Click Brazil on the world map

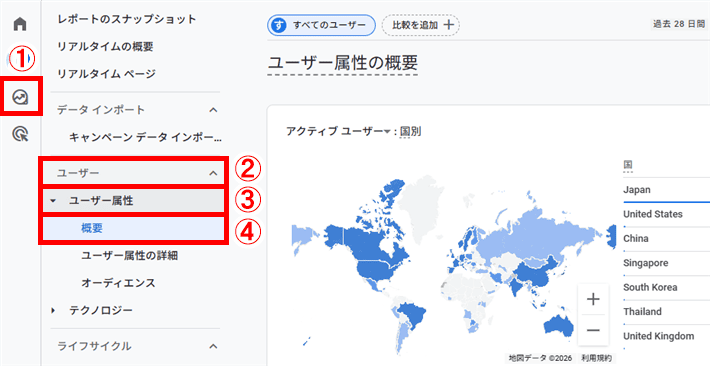[x=411, y=313]
